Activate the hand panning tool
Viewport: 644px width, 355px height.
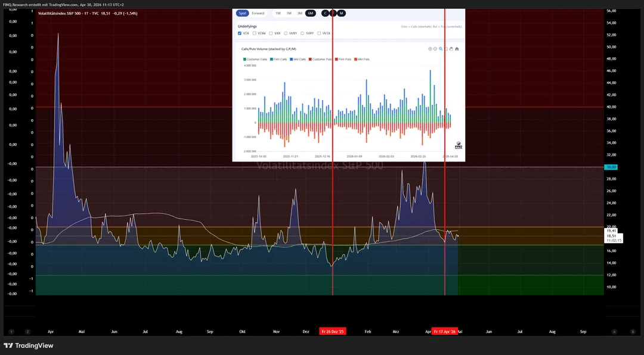(x=451, y=49)
